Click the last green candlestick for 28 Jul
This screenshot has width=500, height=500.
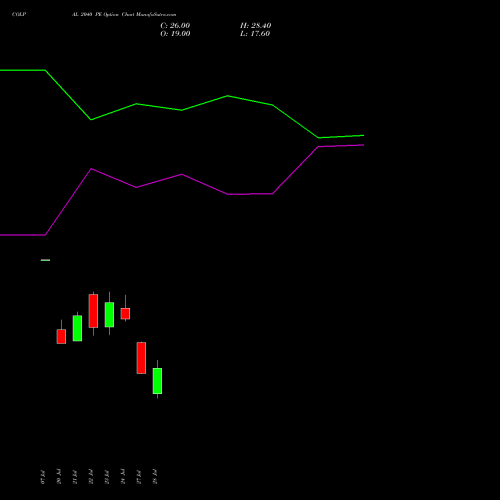click(157, 381)
